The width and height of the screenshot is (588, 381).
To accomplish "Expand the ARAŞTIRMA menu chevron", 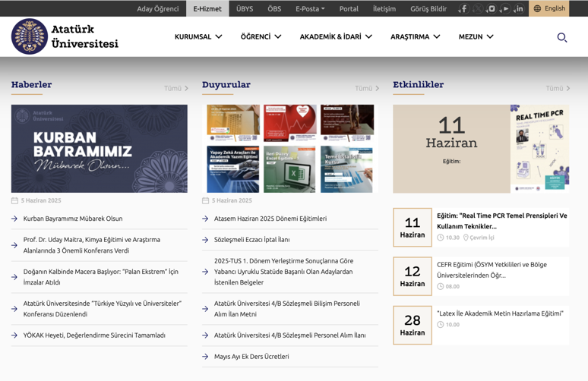I will pos(437,36).
